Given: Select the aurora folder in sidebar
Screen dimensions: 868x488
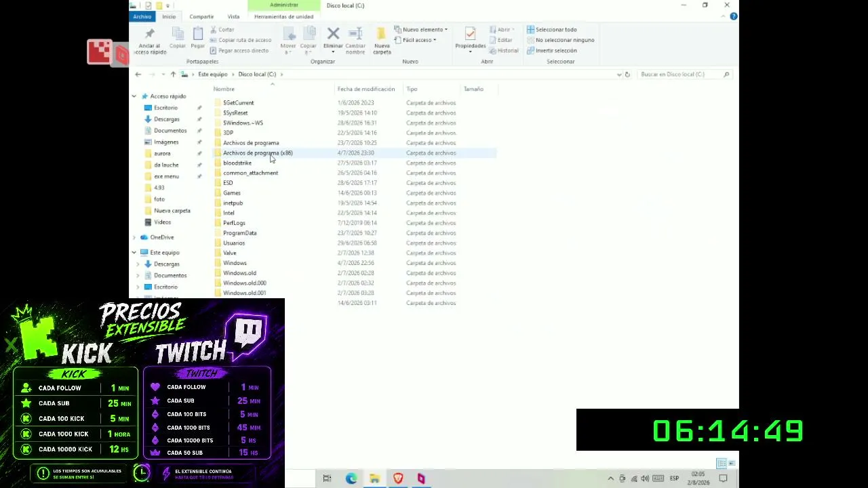Looking at the screenshot, I should (162, 154).
